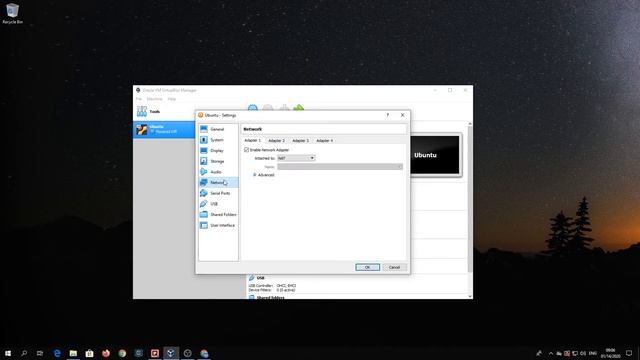Viewport: 640px width, 360px height.
Task: Show hidden system tray icons
Action: click(x=551, y=353)
